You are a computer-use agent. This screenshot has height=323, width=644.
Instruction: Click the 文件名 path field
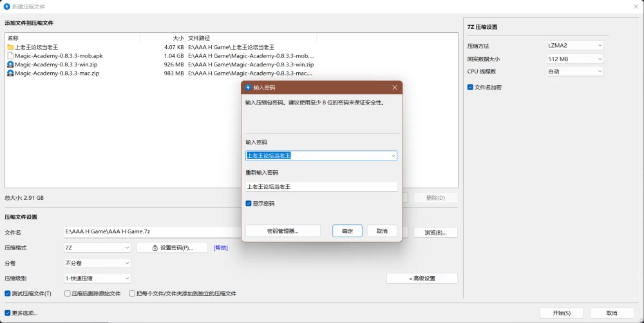[x=152, y=231]
